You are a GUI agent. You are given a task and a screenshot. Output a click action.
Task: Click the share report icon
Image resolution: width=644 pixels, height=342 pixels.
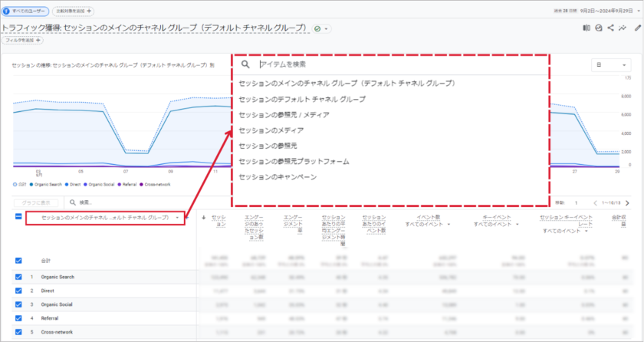coord(610,28)
